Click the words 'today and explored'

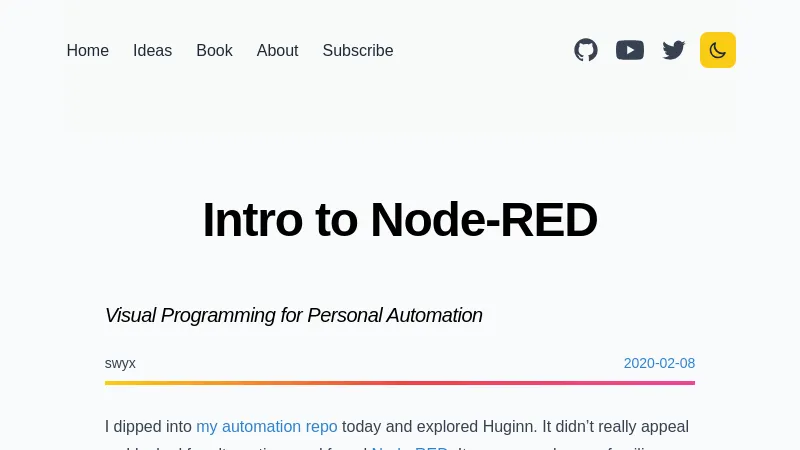(410, 427)
